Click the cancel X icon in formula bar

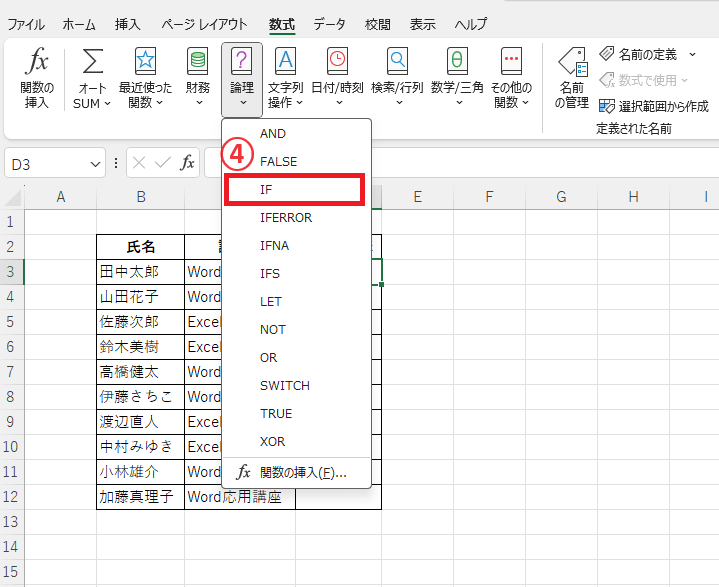click(x=139, y=162)
